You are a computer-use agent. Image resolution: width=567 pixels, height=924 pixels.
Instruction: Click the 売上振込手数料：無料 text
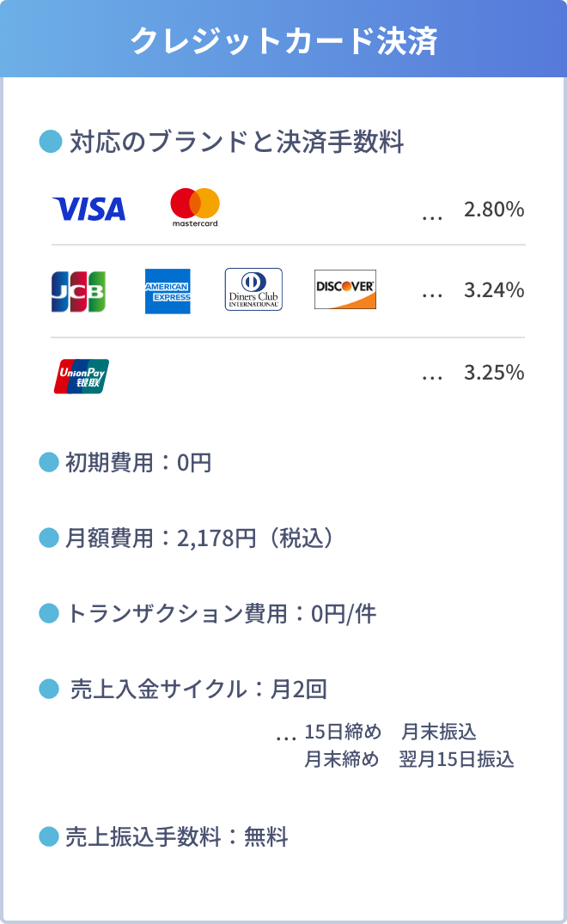coord(177,836)
